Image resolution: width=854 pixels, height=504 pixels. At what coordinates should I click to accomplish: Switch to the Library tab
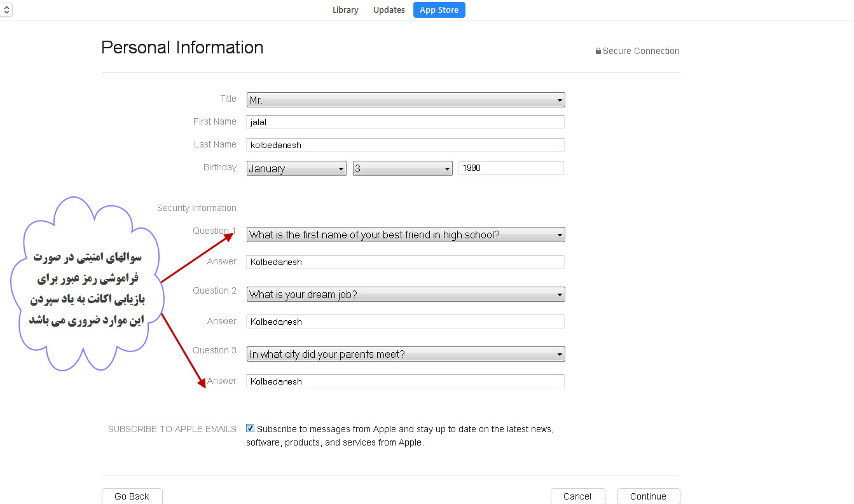tap(345, 10)
